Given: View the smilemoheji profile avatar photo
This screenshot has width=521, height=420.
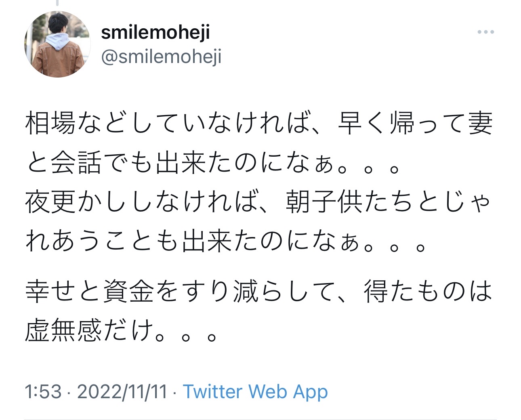Looking at the screenshot, I should tap(57, 44).
